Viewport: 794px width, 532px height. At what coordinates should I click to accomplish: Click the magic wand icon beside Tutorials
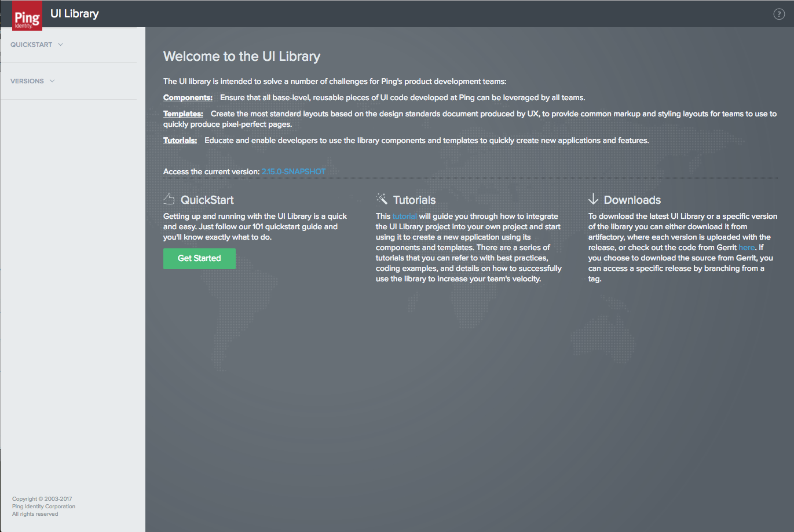click(382, 199)
